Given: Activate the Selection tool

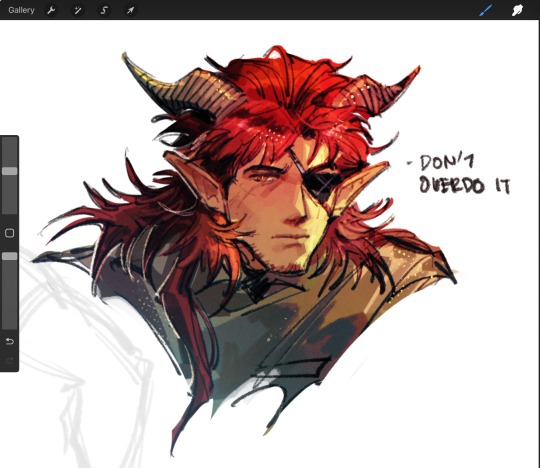Looking at the screenshot, I should [104, 10].
